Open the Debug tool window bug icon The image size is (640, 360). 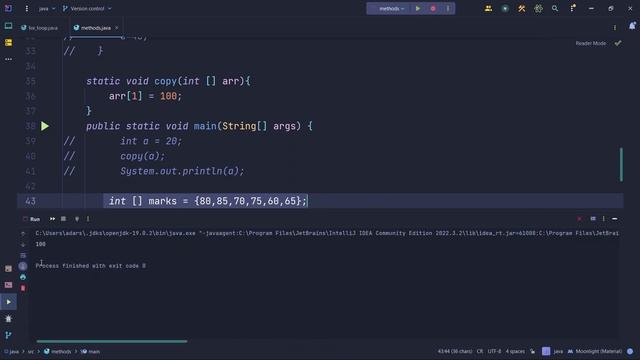8,319
